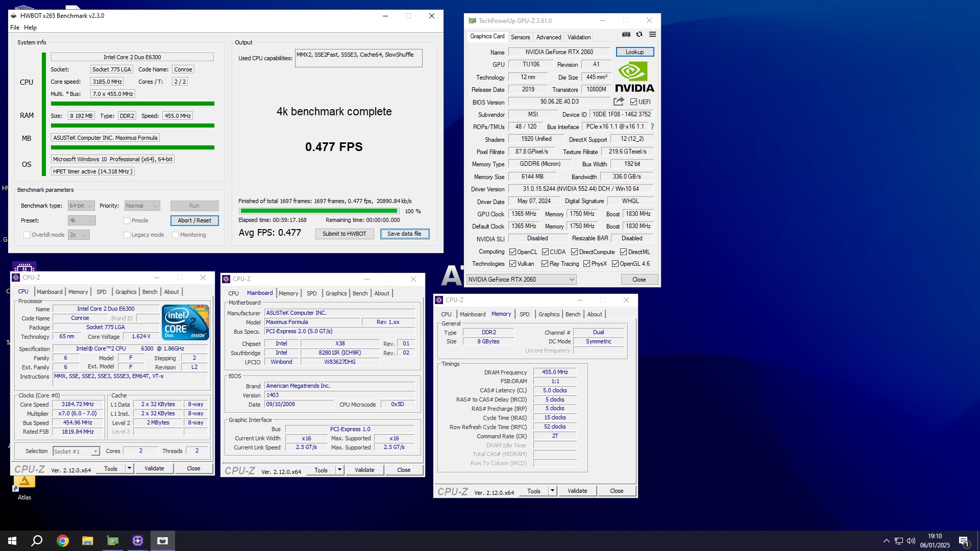The width and height of the screenshot is (980, 551).
Task: Switch to GPU-Z taskbar icon
Action: pos(112,541)
